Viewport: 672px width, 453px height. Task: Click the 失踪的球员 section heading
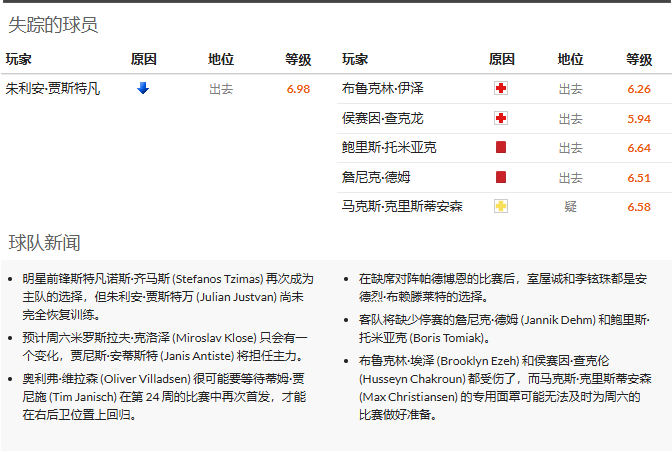[53, 25]
